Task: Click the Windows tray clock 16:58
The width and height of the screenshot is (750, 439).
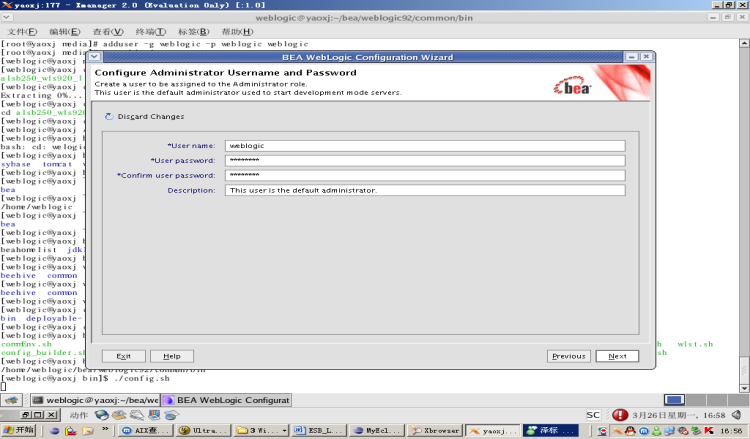Action: point(731,431)
